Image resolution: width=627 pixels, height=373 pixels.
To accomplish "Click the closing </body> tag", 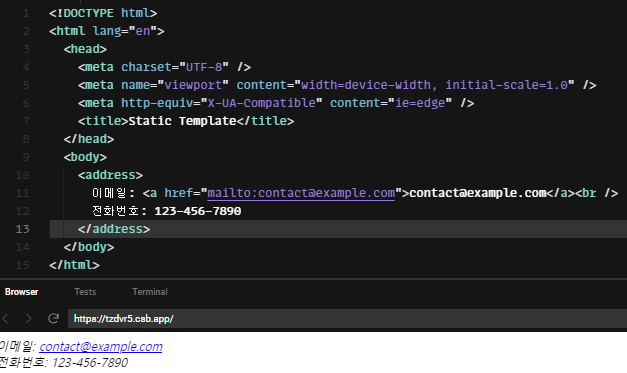I will coord(89,247).
